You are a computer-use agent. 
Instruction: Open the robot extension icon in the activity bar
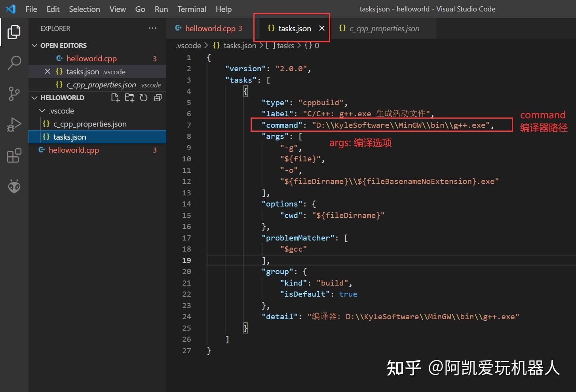(15, 186)
